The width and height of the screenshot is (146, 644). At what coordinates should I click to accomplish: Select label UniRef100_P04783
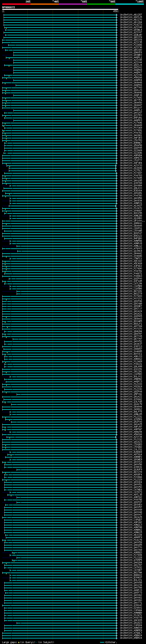[131, 175]
